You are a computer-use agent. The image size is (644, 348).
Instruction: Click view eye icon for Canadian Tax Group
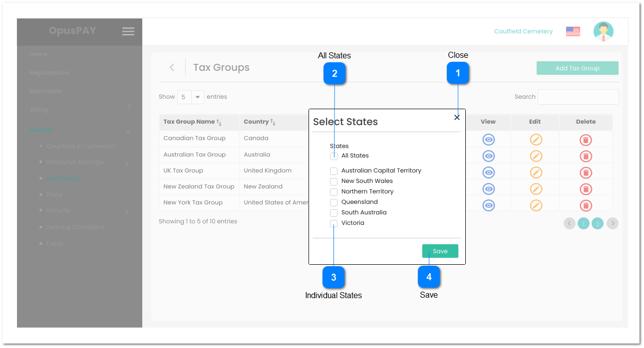tap(488, 140)
